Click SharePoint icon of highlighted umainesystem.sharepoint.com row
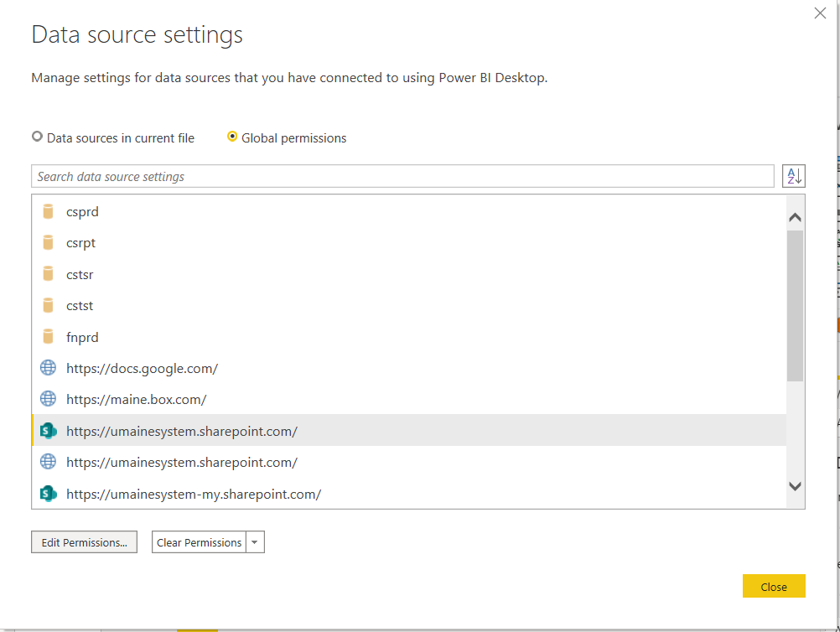The height and width of the screenshot is (632, 840). (49, 431)
